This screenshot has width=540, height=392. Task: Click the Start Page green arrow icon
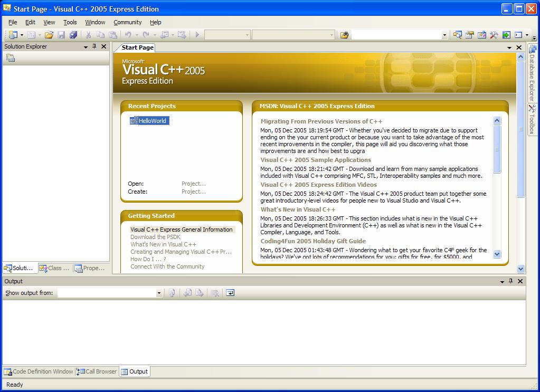tap(506, 35)
